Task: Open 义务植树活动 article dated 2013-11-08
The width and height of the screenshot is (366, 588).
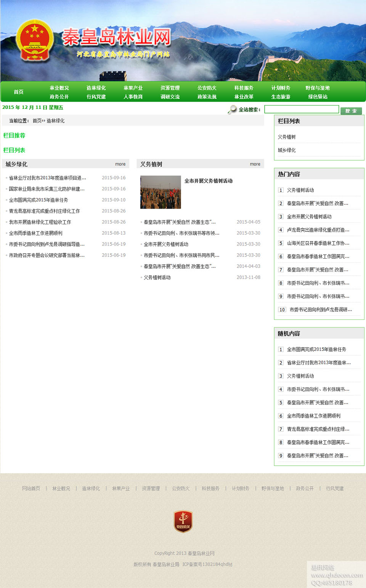Action: click(157, 278)
